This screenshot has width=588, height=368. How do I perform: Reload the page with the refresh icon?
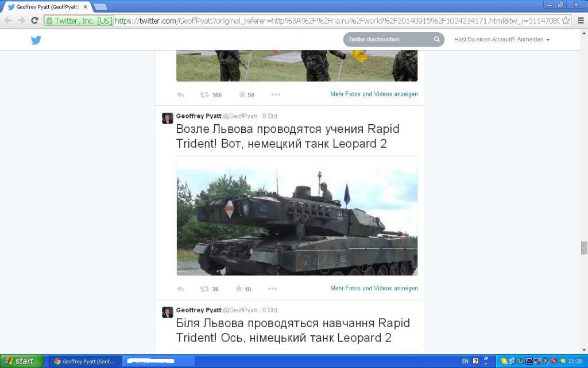34,20
